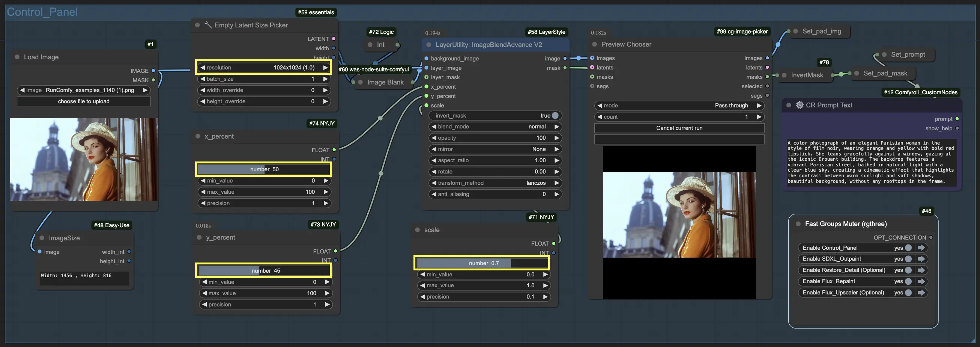The image size is (980, 347).
Task: Click Cancel current run button
Action: point(679,128)
